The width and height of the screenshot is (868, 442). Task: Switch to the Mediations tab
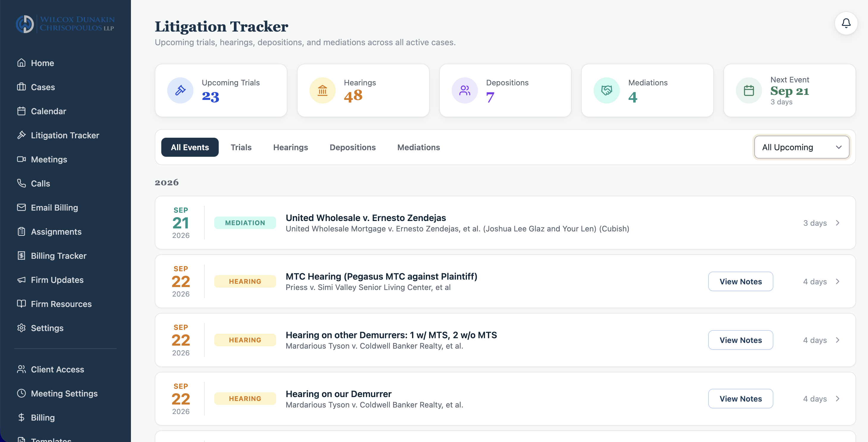[x=418, y=147]
